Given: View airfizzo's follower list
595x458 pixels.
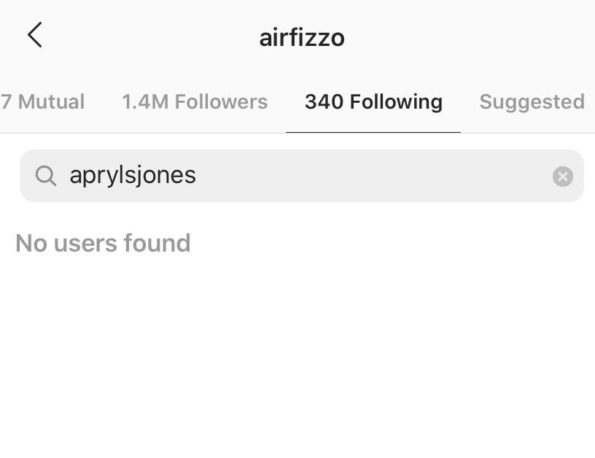Looking at the screenshot, I should tap(195, 102).
